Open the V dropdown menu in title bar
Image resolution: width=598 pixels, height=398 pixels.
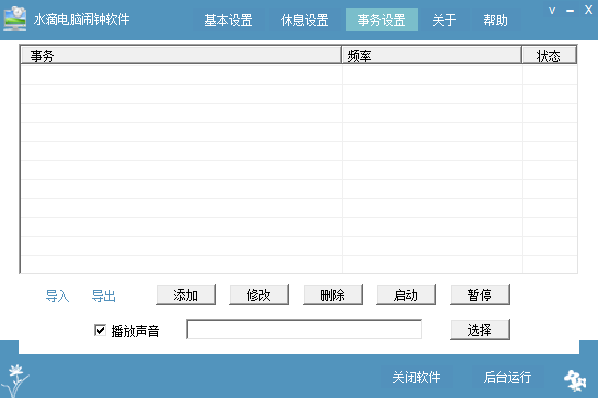[552, 10]
